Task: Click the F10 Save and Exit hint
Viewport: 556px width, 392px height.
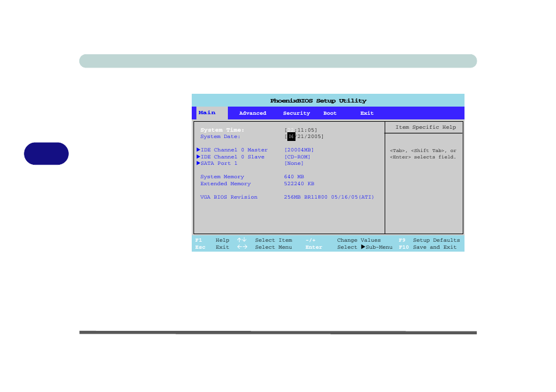Action: (x=427, y=247)
